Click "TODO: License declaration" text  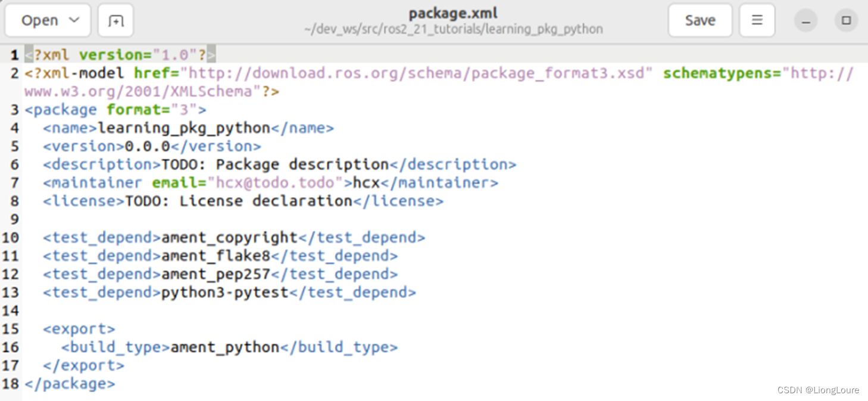coord(239,201)
